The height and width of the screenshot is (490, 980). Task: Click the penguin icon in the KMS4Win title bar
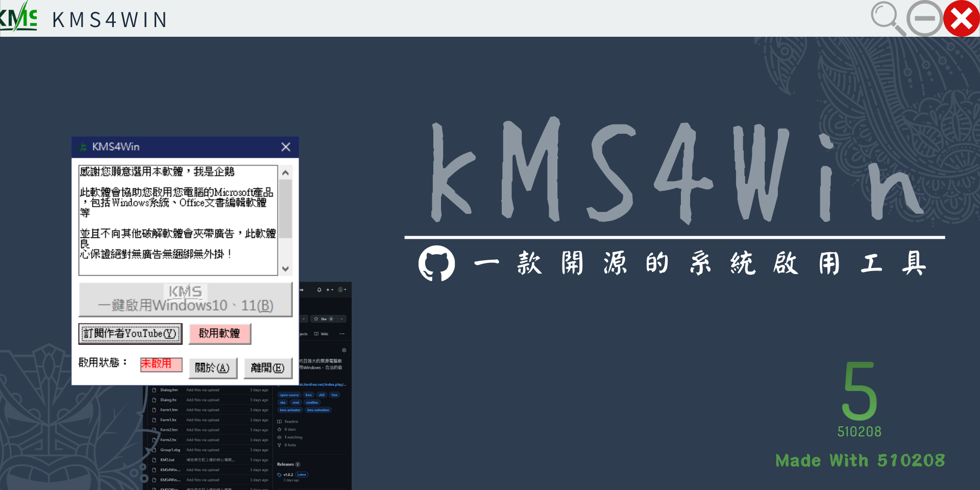click(82, 147)
